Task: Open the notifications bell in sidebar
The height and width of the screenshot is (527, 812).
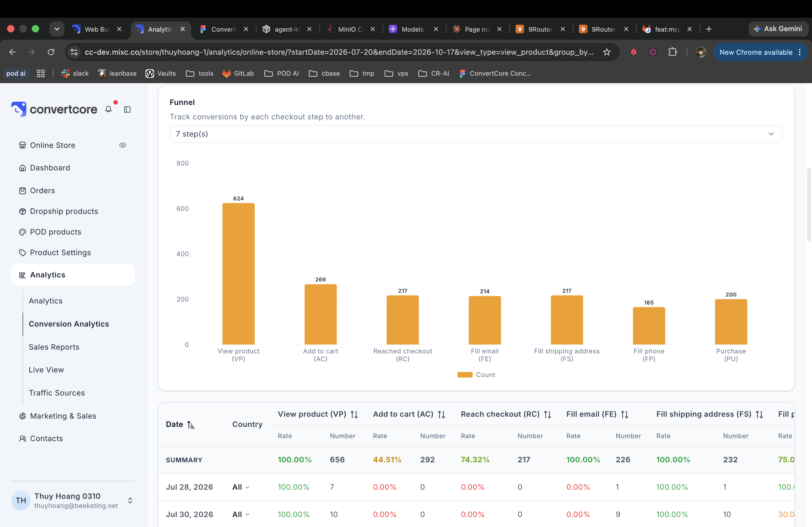Action: pos(108,109)
